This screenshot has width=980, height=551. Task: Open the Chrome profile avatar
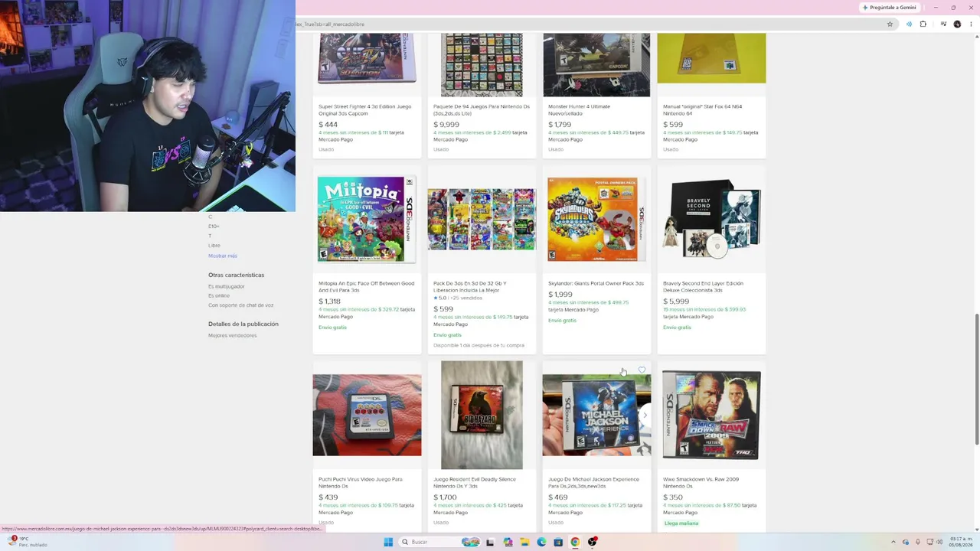pyautogui.click(x=957, y=24)
